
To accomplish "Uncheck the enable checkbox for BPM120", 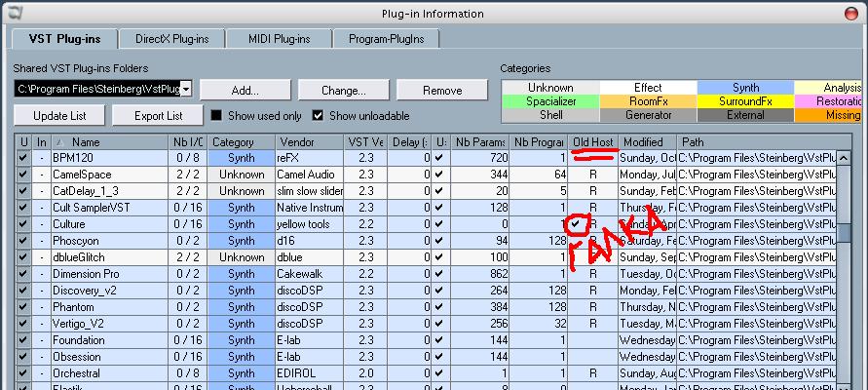I will 22,158.
